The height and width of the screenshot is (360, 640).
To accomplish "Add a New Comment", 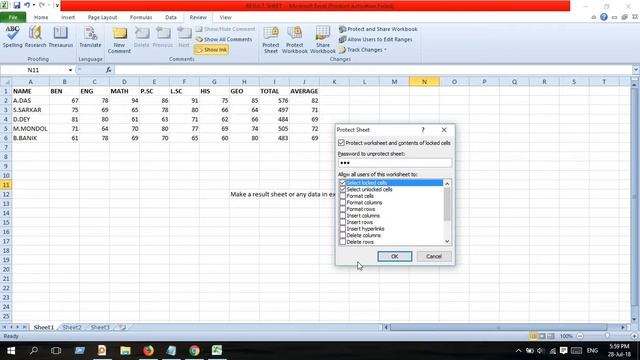I will coord(119,40).
